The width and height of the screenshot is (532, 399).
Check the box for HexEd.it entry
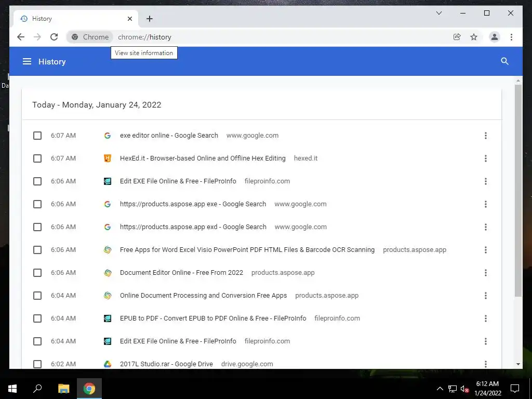(x=37, y=158)
